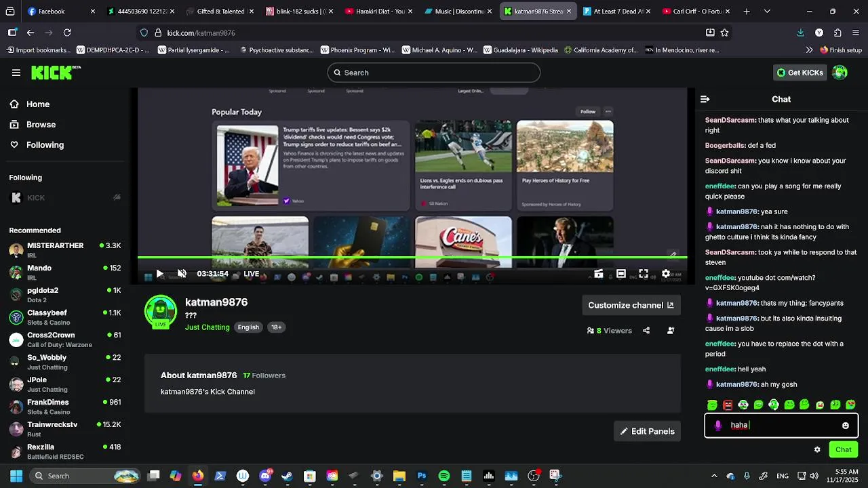The height and width of the screenshot is (488, 868).
Task: Toggle theater mode in player
Action: (620, 274)
